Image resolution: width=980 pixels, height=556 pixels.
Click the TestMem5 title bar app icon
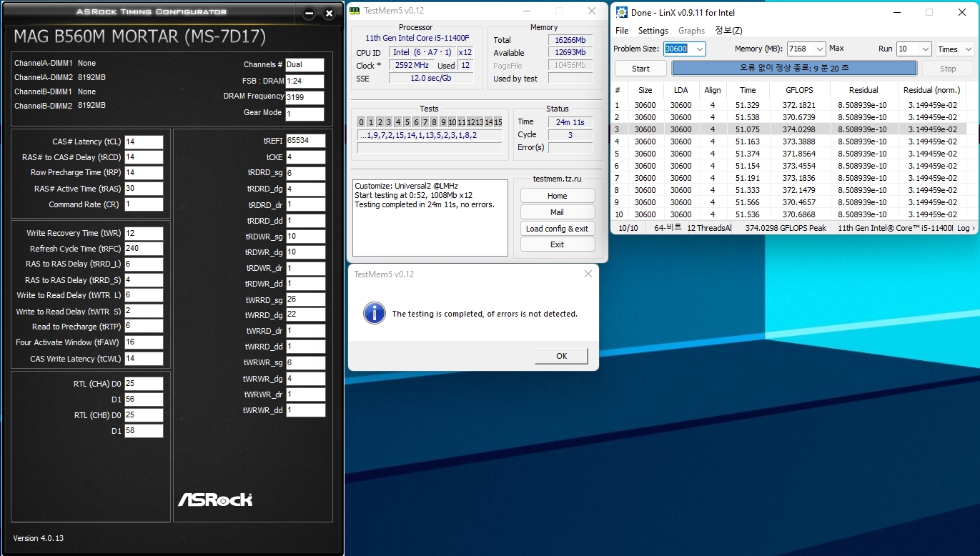(354, 11)
